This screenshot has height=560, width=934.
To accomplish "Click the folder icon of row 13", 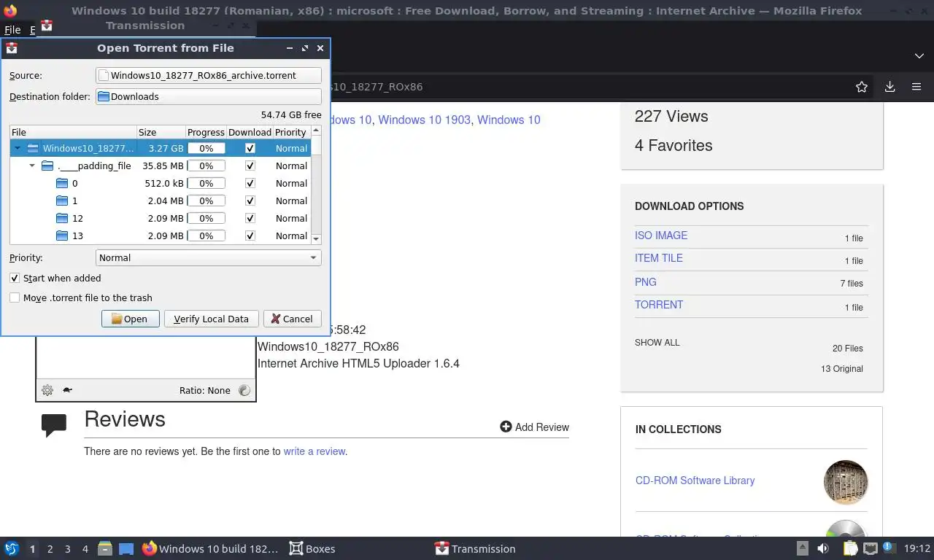I will (62, 236).
